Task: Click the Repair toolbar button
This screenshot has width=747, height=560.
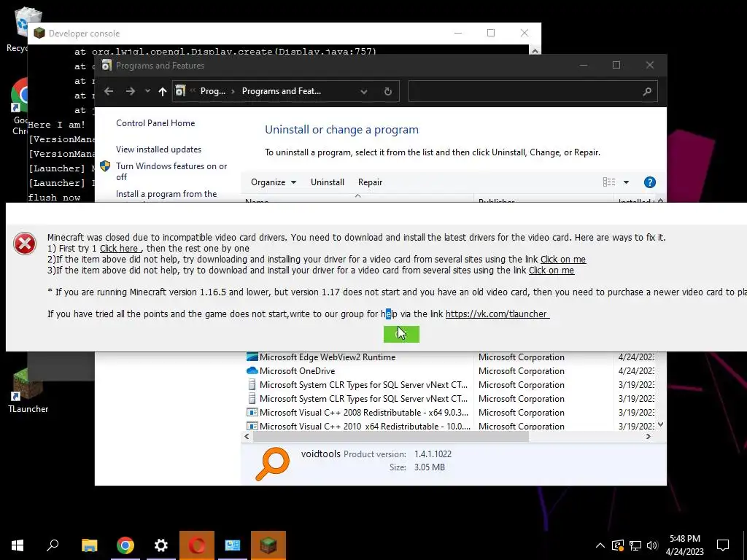Action: [x=370, y=182]
